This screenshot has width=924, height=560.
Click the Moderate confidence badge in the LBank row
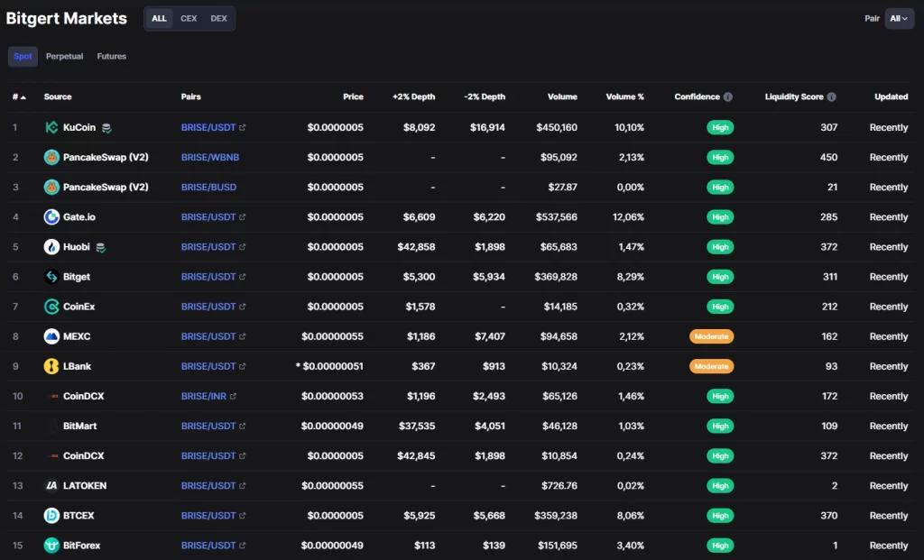click(711, 366)
